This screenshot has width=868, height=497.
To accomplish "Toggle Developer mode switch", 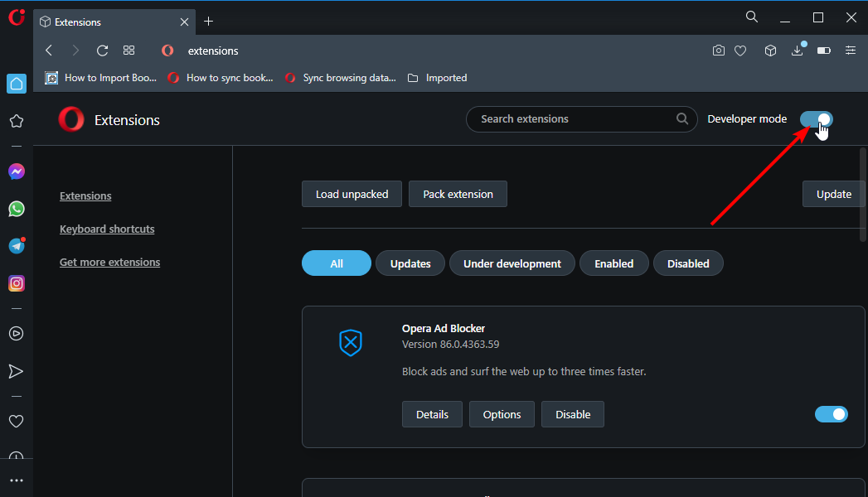I will click(817, 119).
